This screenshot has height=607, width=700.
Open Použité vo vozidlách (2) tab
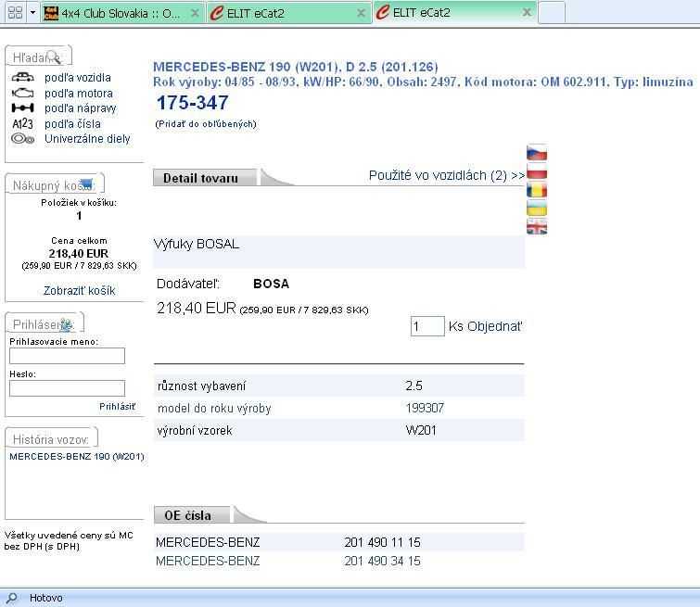coord(447,175)
